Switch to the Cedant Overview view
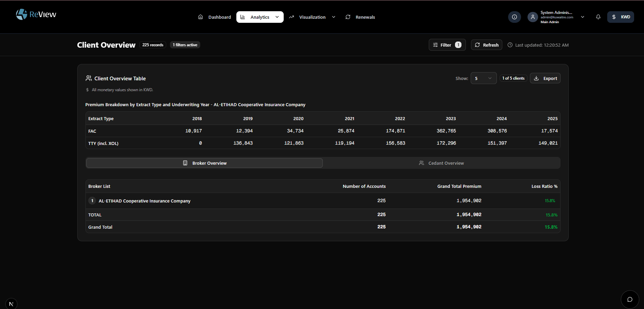 point(441,163)
